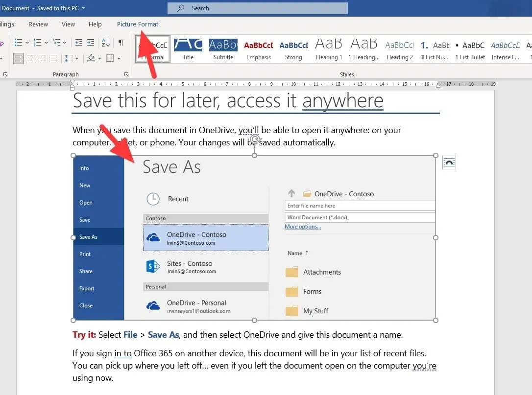Click the Shading paint bucket icon
The width and height of the screenshot is (532, 395).
click(x=91, y=58)
